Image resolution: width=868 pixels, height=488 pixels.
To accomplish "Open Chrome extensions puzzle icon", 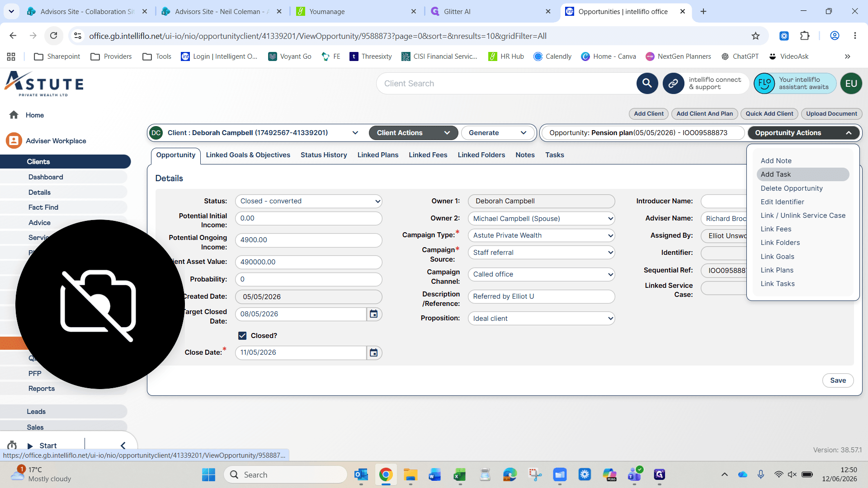I will (805, 36).
